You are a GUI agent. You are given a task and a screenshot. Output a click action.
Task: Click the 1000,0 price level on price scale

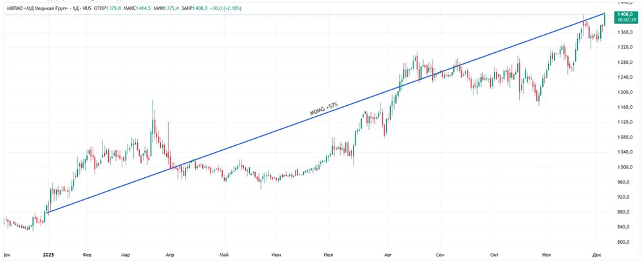point(623,168)
